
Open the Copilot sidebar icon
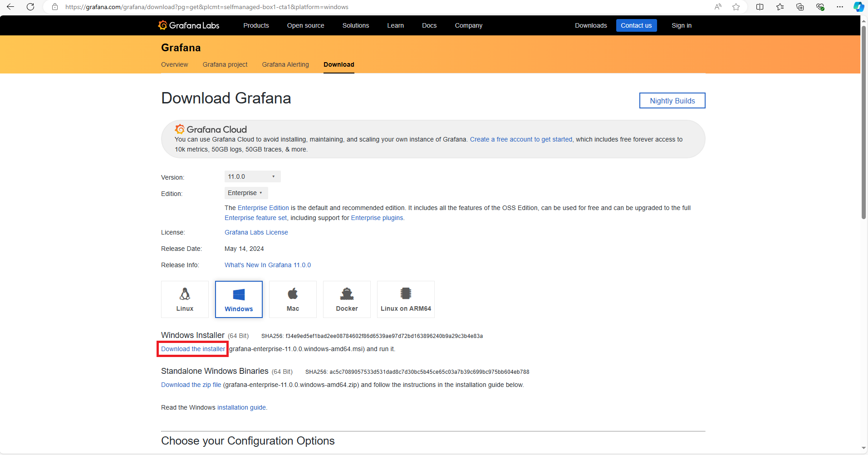pyautogui.click(x=858, y=7)
